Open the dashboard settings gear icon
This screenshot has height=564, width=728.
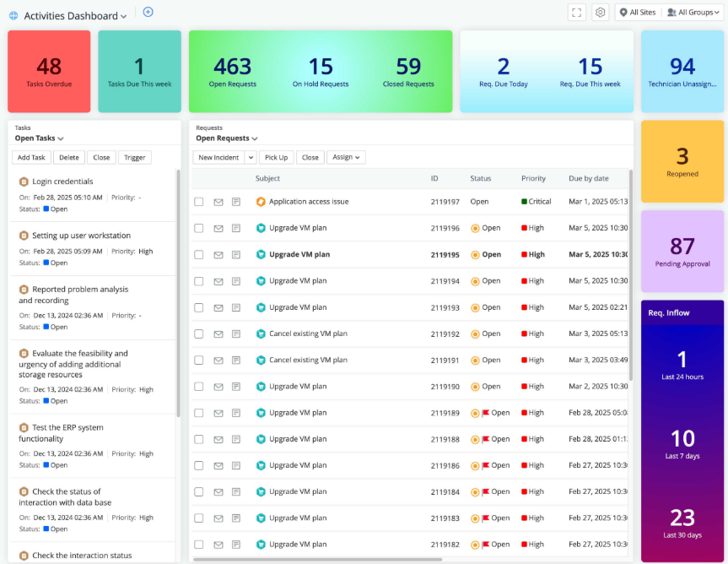click(600, 12)
